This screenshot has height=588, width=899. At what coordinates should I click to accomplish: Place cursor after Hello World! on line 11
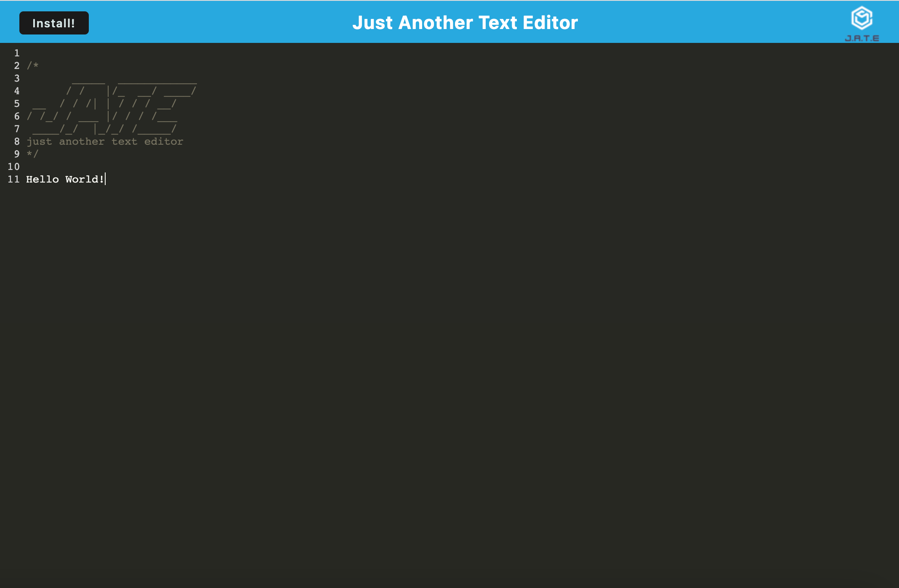(105, 179)
